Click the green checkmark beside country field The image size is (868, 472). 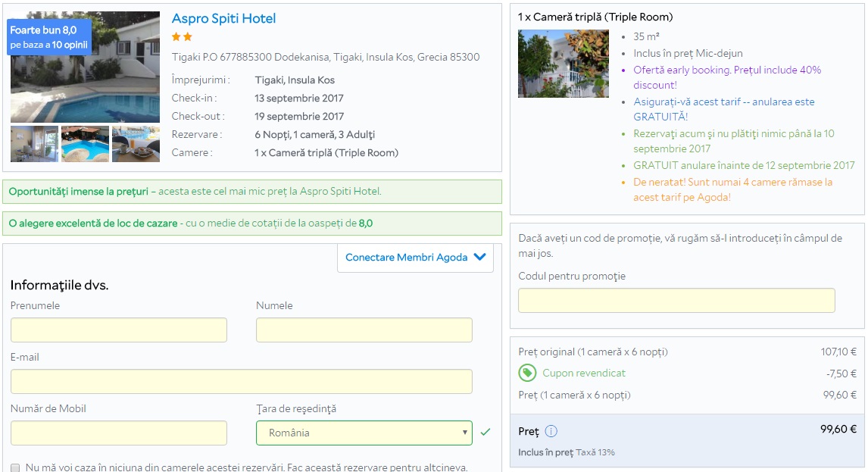click(x=486, y=432)
